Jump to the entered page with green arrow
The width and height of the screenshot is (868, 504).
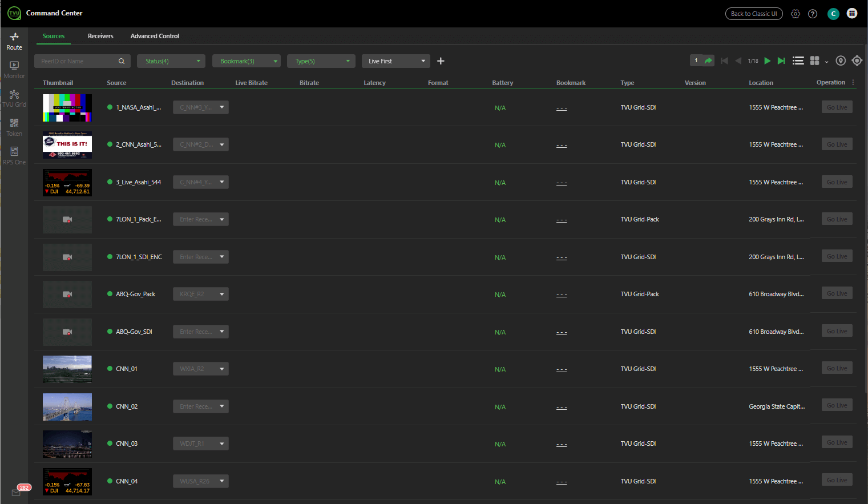pos(708,61)
